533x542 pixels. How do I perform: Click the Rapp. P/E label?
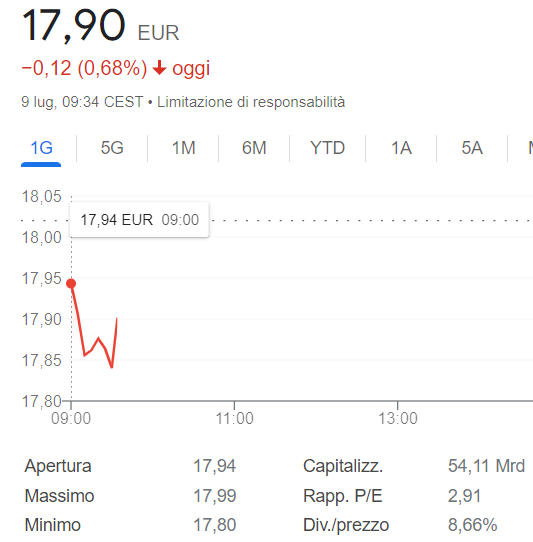point(343,496)
